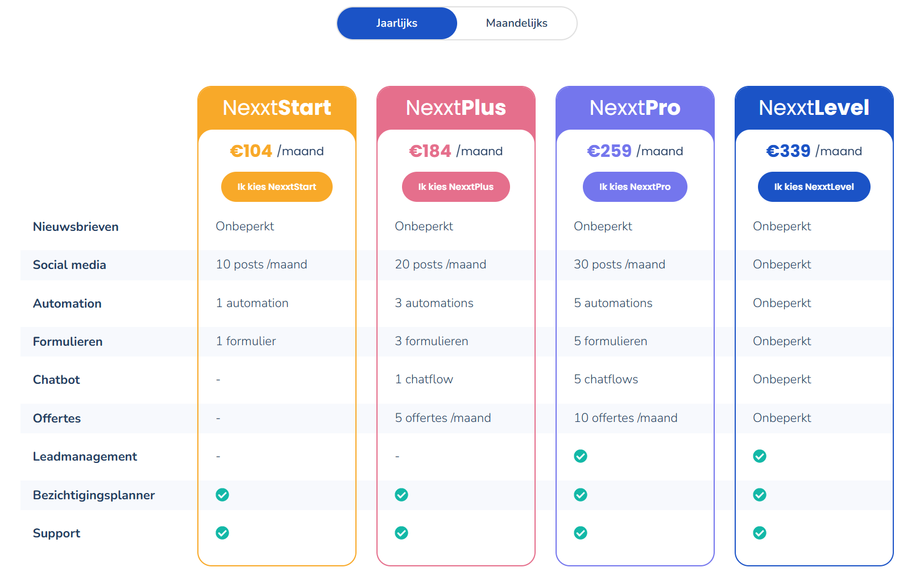Click the NexxtStart plan header
Screen dimensions: 924x584
tap(277, 107)
